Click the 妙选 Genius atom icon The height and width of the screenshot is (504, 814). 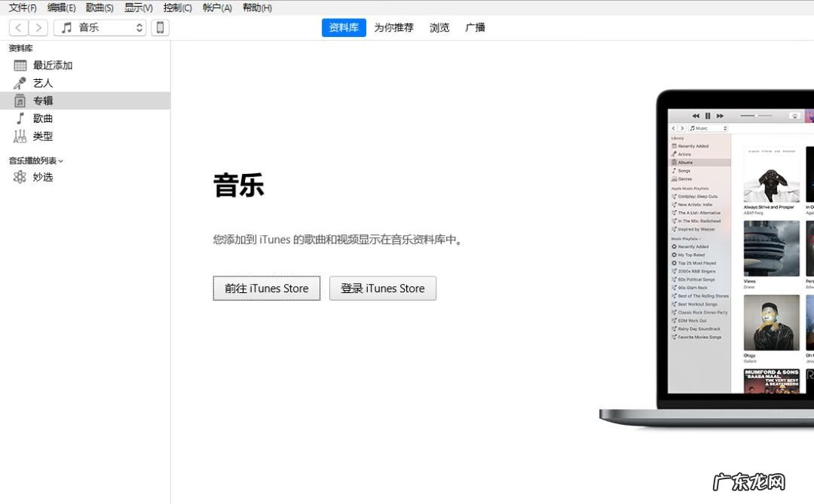[x=20, y=177]
